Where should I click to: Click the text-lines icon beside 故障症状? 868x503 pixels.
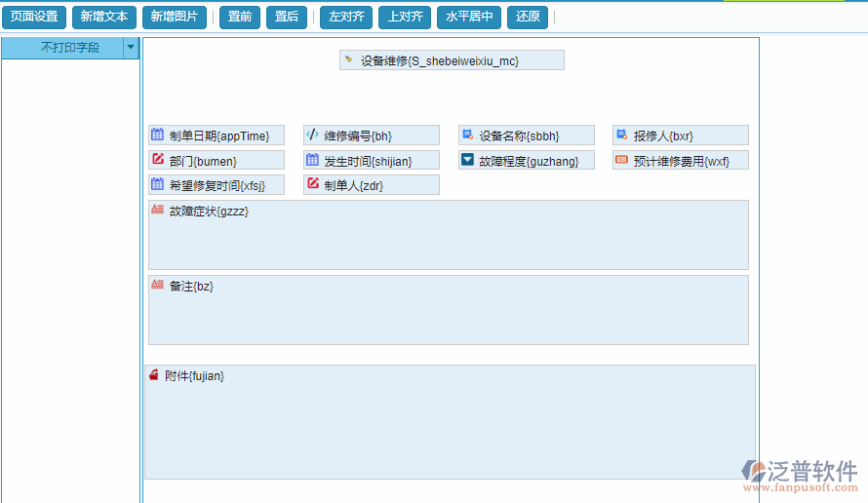point(157,210)
